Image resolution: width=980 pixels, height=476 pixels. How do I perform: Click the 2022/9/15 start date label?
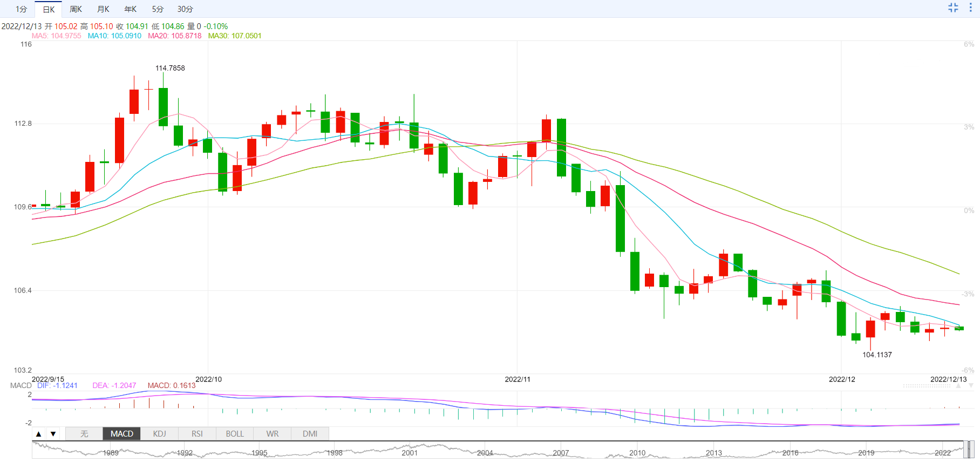click(48, 379)
